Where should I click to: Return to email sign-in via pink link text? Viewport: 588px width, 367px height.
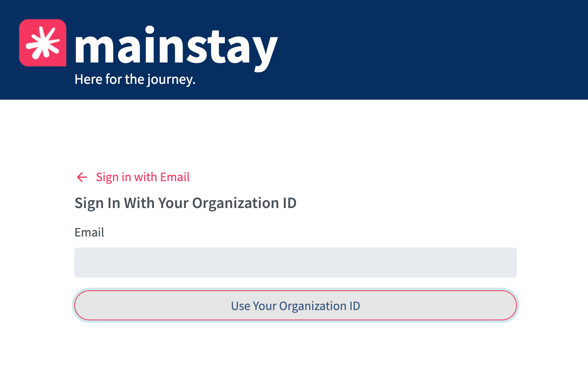143,177
